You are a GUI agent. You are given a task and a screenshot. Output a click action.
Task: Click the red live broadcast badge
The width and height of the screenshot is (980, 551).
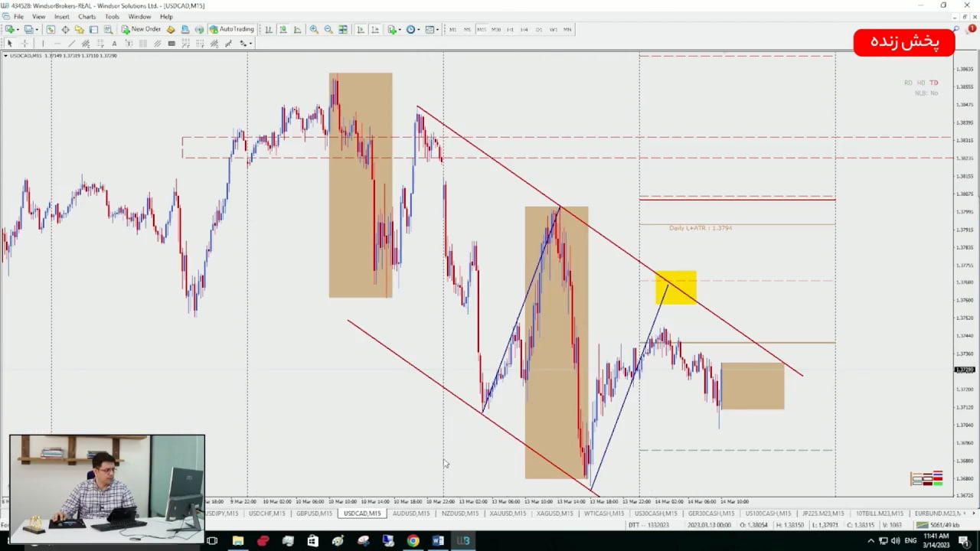pos(904,42)
